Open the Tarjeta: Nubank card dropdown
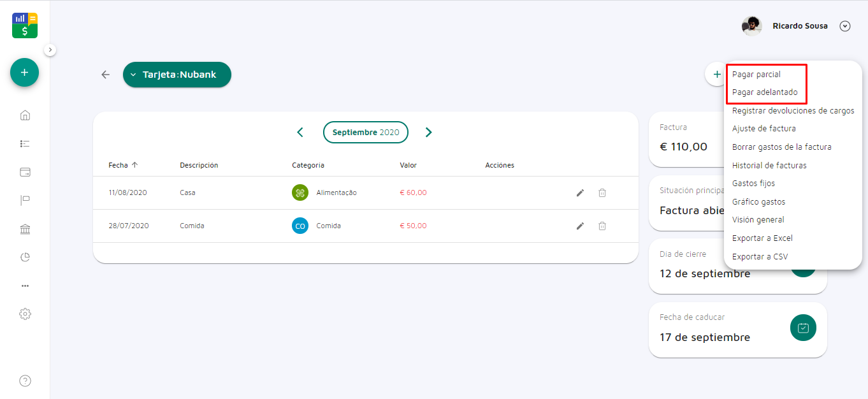 [177, 75]
